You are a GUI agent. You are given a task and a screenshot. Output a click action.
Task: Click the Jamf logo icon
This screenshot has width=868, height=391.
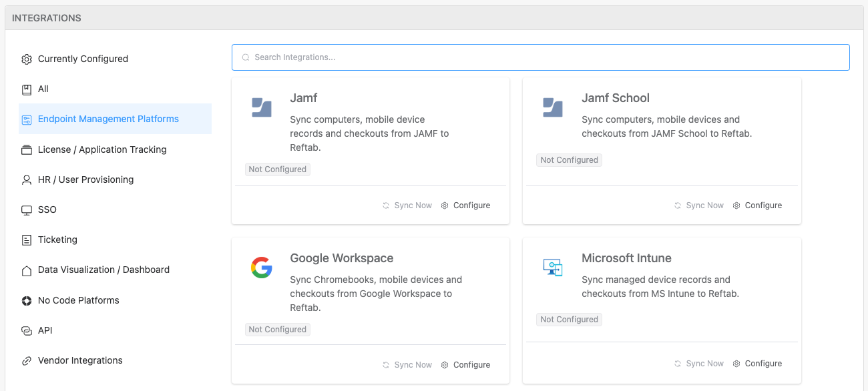261,106
